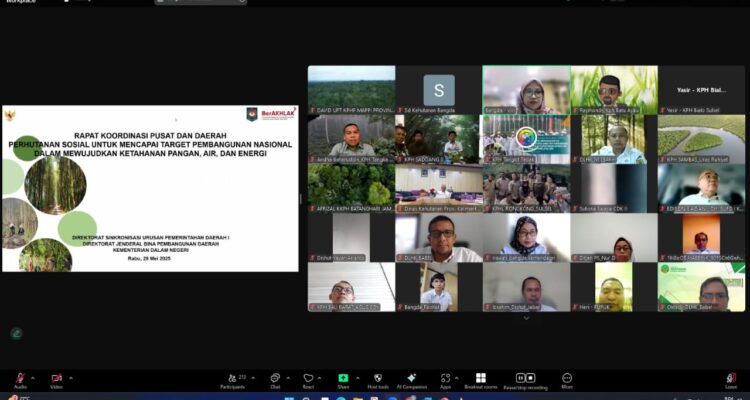Image resolution: width=750 pixels, height=400 pixels.
Task: Expand the arrow beside Apps
Action: (456, 378)
